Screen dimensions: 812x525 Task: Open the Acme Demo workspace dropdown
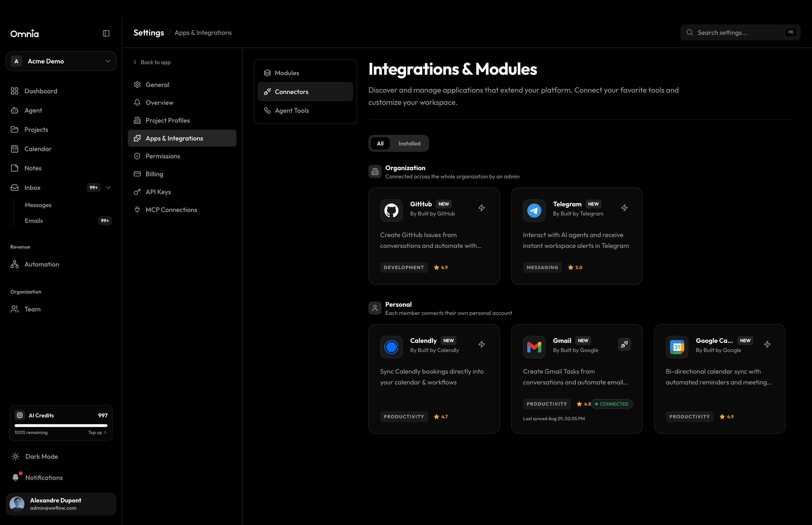[x=61, y=61]
